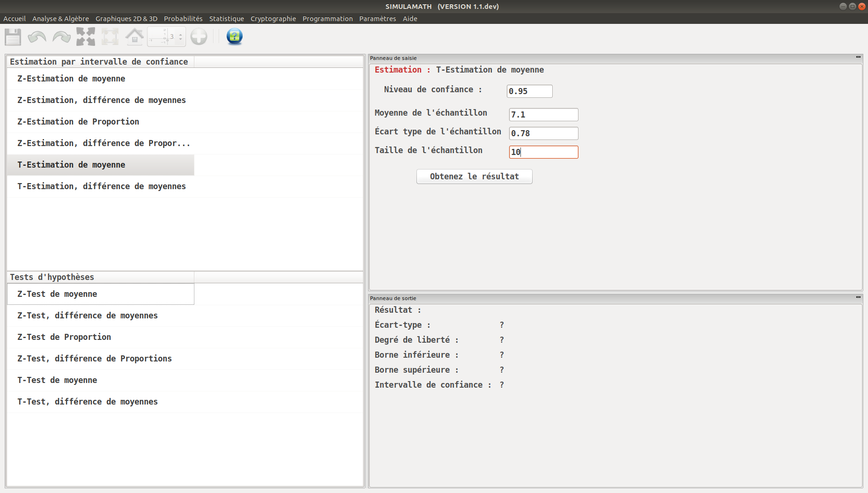Viewport: 868px width, 493px height.
Task: Open the Aide menu
Action: point(410,19)
